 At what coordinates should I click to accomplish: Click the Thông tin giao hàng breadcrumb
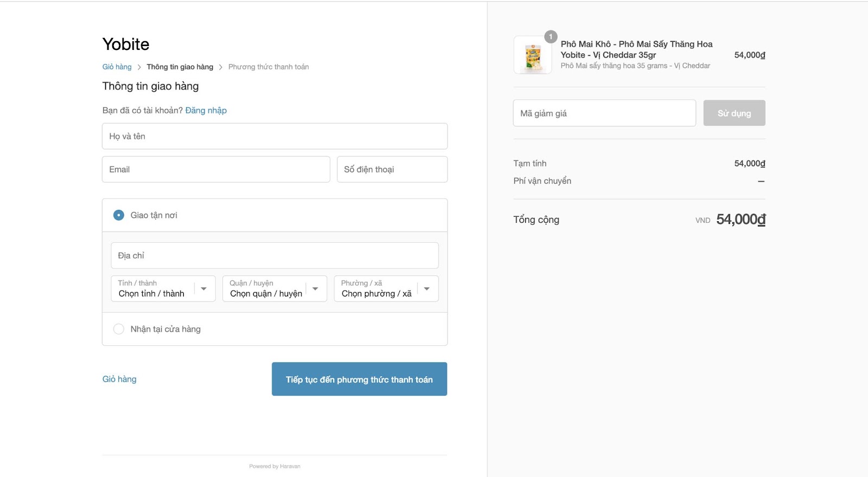coord(180,67)
